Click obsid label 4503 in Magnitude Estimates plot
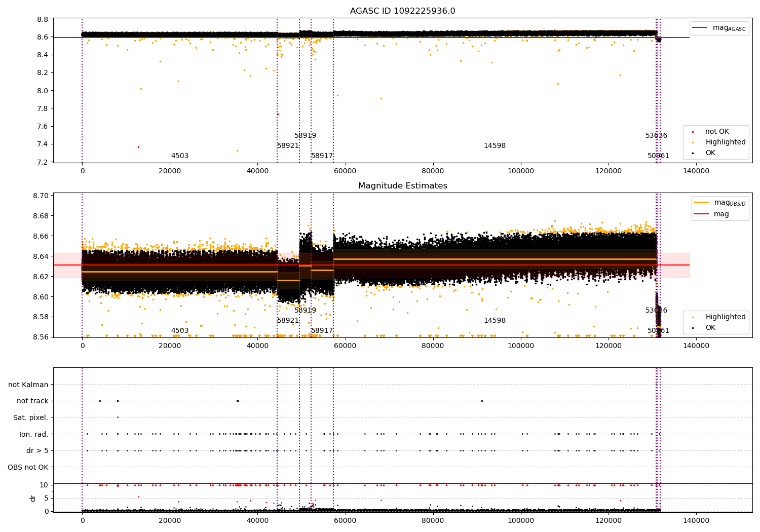Screen dimensions: 760x532 click(x=180, y=331)
